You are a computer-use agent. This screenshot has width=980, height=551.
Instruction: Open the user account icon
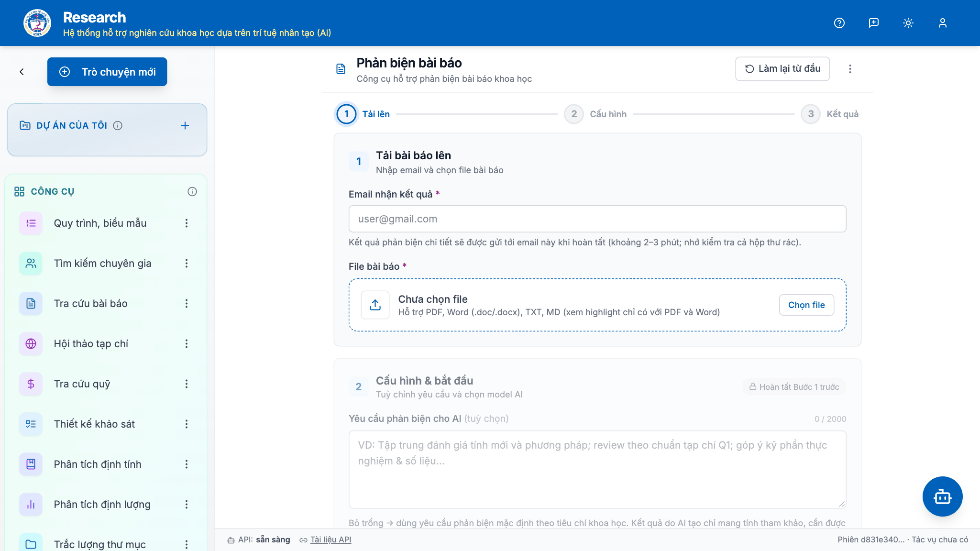(x=943, y=23)
